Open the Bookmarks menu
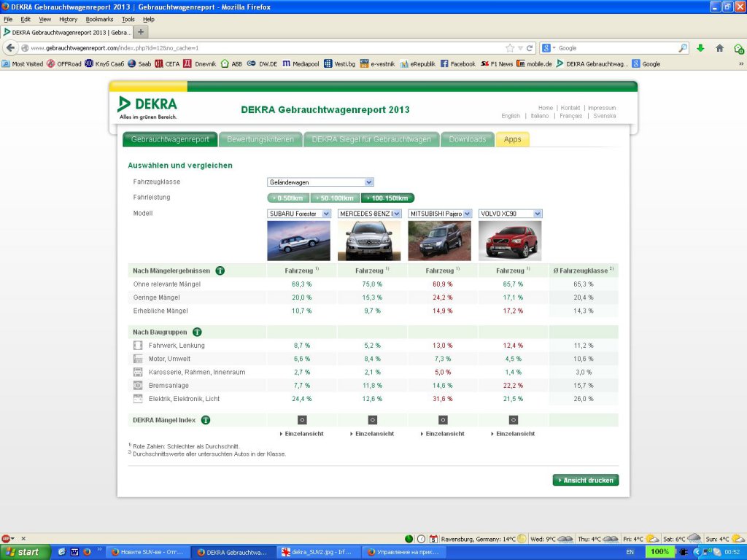Image resolution: width=747 pixels, height=560 pixels. click(x=99, y=19)
